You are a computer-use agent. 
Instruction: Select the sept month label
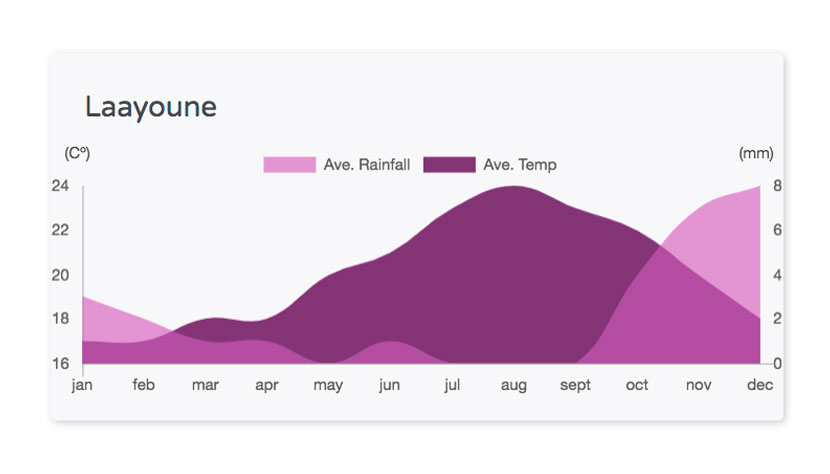pos(575,385)
